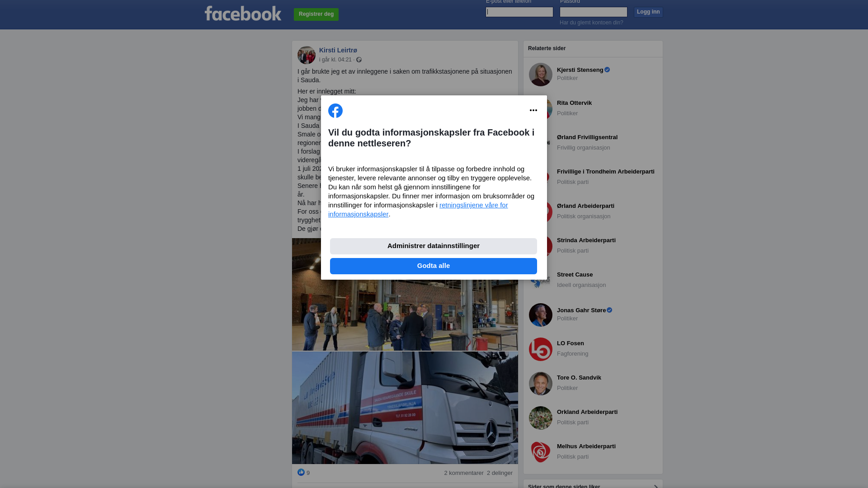Click the LO Fosen logo icon
868x488 pixels.
(541, 349)
